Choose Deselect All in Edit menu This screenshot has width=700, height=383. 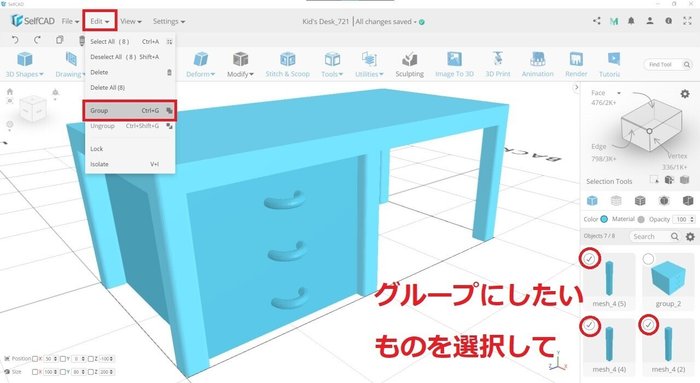point(130,57)
